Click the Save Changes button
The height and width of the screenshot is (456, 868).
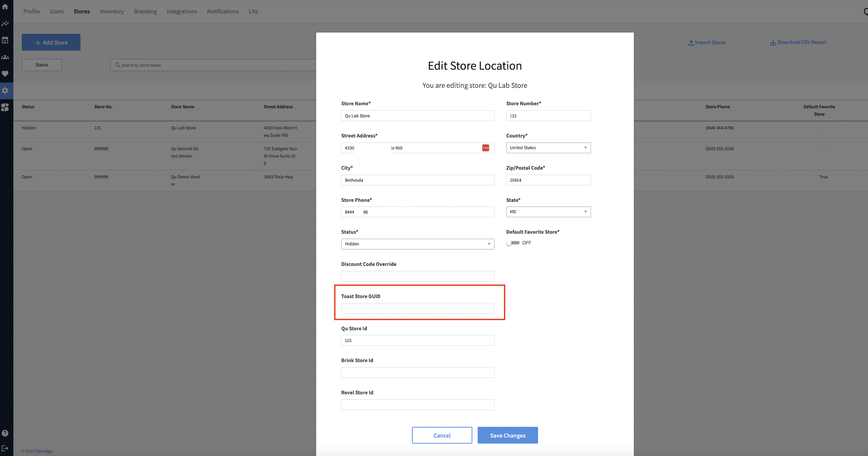[507, 435]
